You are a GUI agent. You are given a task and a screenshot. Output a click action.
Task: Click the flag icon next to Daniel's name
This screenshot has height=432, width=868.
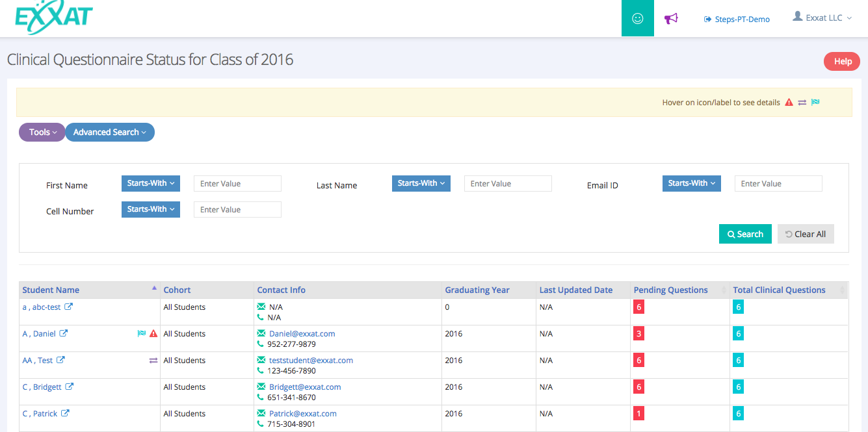(x=141, y=333)
